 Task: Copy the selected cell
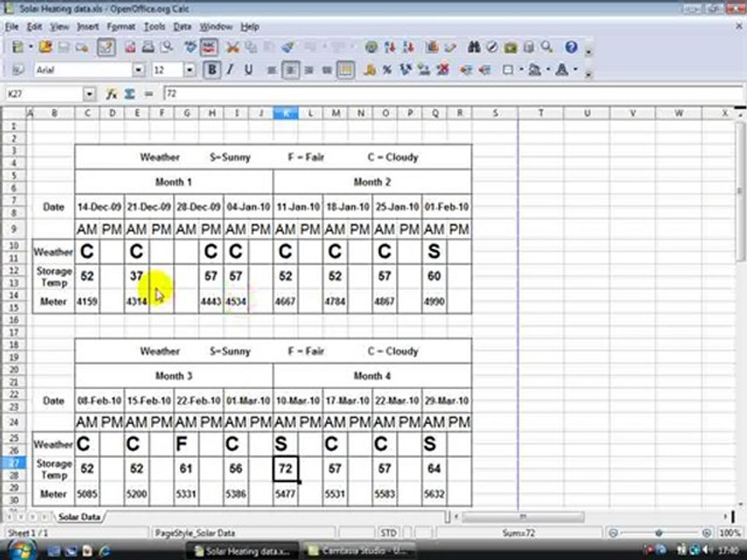[251, 47]
